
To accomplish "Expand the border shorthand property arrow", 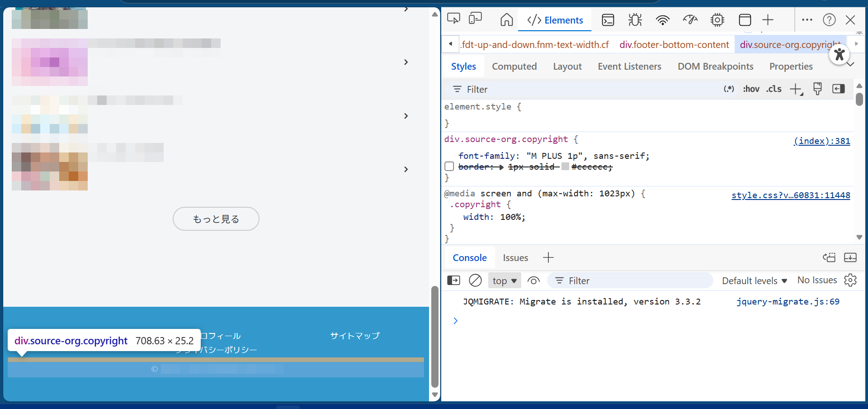I will click(x=501, y=167).
